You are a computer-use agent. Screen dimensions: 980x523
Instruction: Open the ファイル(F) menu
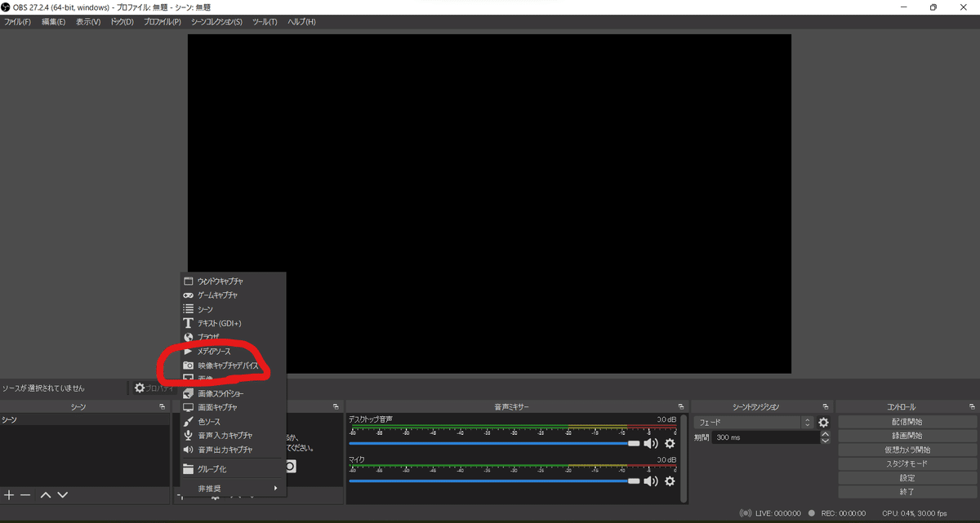coord(17,22)
